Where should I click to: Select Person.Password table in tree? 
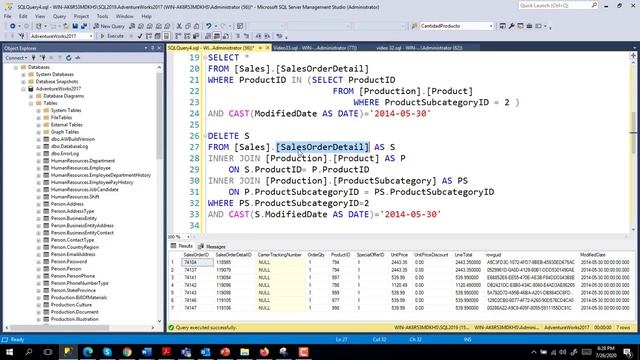click(69, 261)
